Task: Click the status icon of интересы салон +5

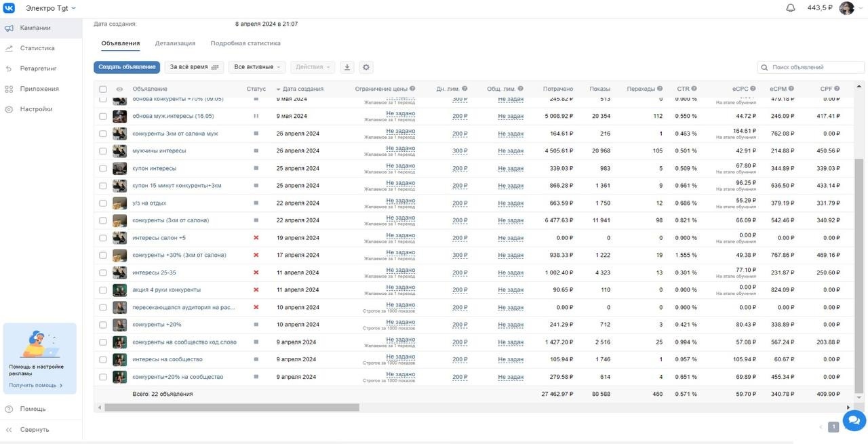Action: 256,238
